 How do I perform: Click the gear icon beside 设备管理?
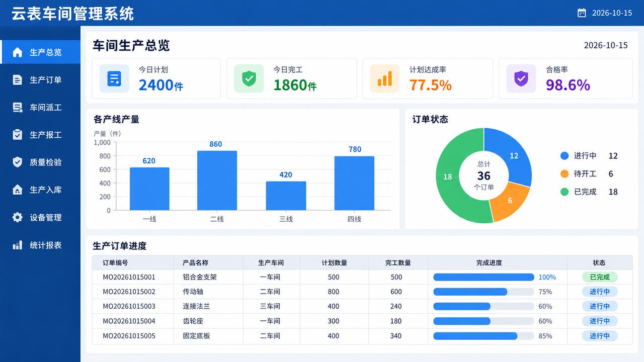pos(18,217)
